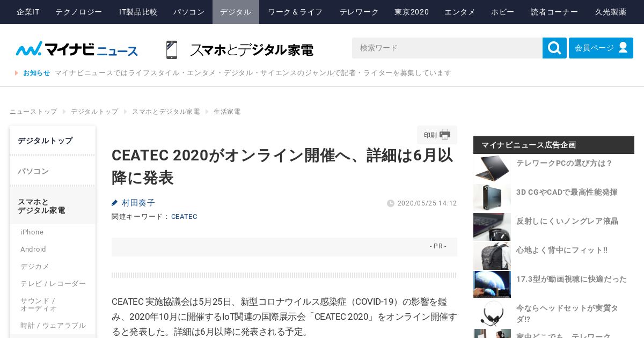This screenshot has height=338, width=644.
Task: Select デジタルトップ in sidebar
Action: tap(53, 141)
